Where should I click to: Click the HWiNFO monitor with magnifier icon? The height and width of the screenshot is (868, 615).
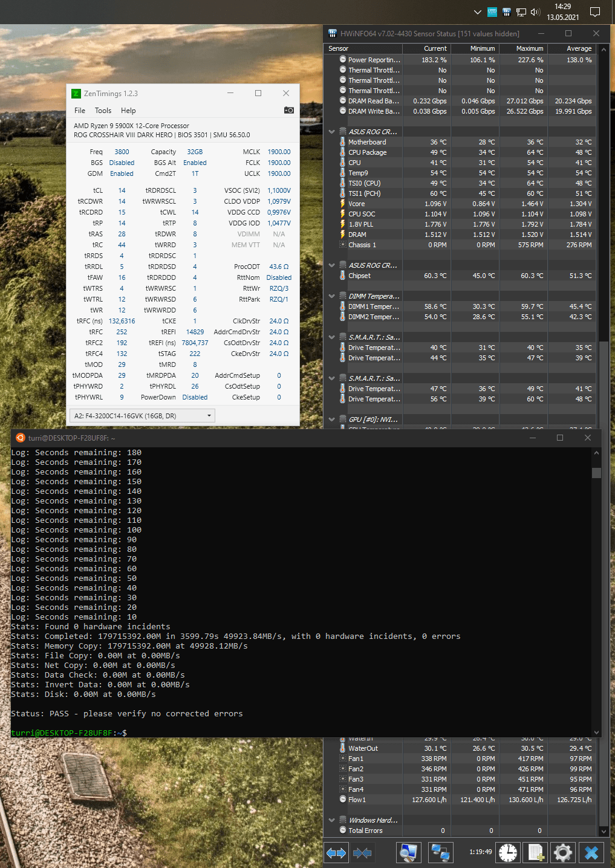[x=409, y=852]
